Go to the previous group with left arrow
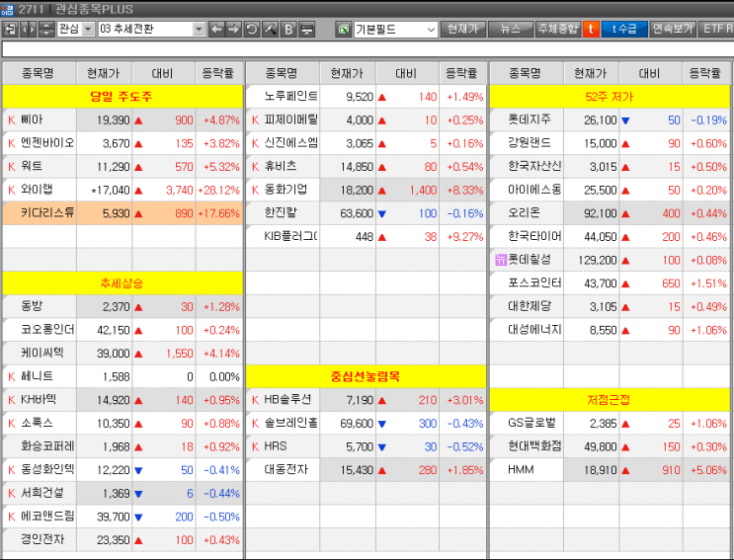This screenshot has width=734, height=560. click(216, 29)
